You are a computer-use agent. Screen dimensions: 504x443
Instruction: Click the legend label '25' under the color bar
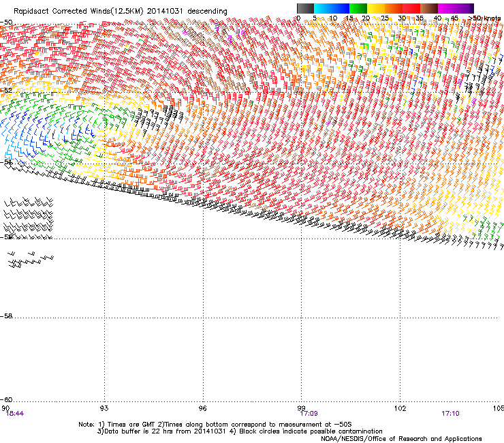[x=385, y=18]
